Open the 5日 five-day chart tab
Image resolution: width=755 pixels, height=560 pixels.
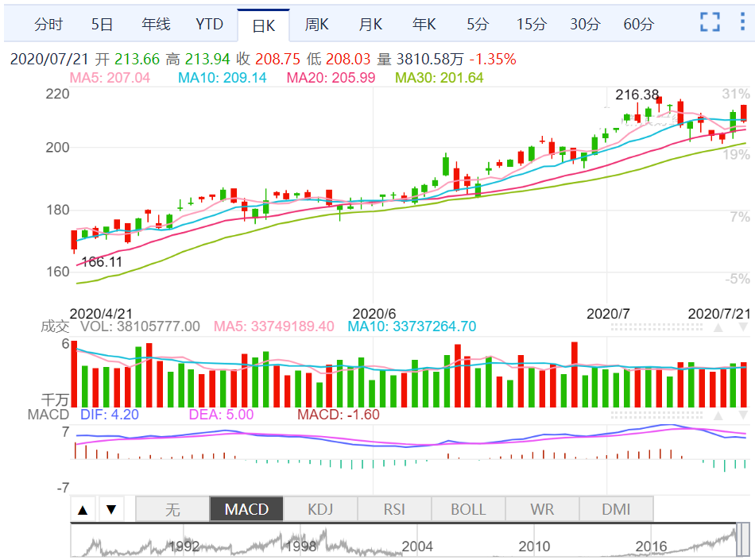pos(102,24)
